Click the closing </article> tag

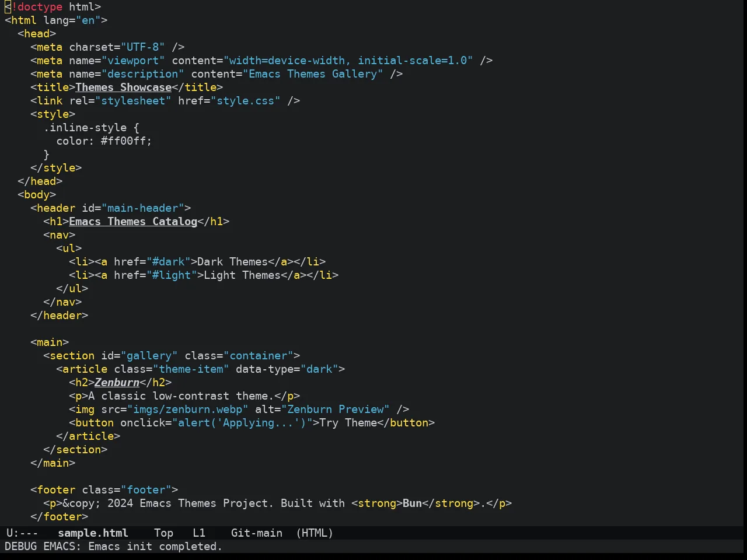coord(88,436)
